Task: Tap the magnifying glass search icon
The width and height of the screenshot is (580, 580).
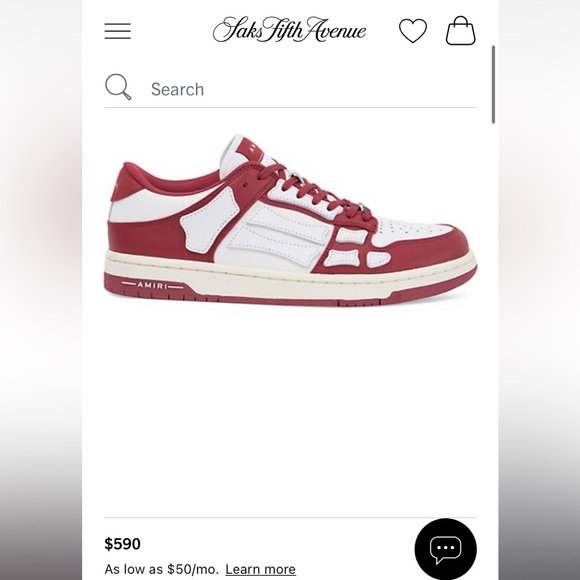Action: click(118, 87)
